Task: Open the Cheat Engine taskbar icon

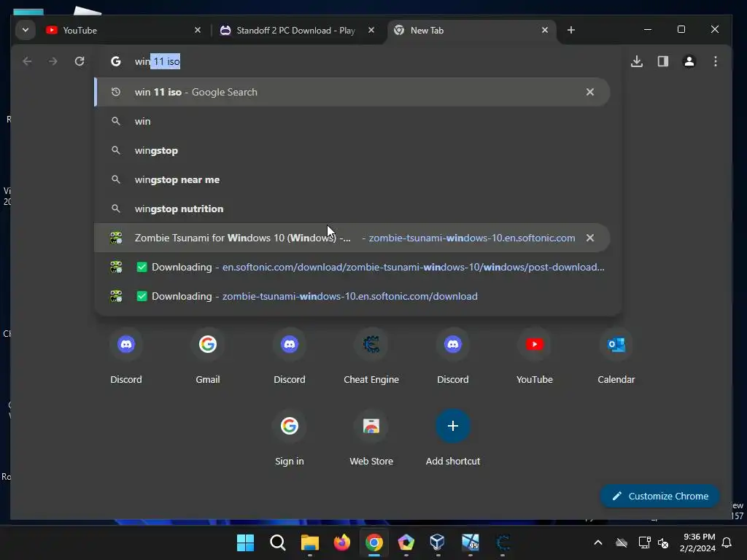Action: (x=503, y=542)
